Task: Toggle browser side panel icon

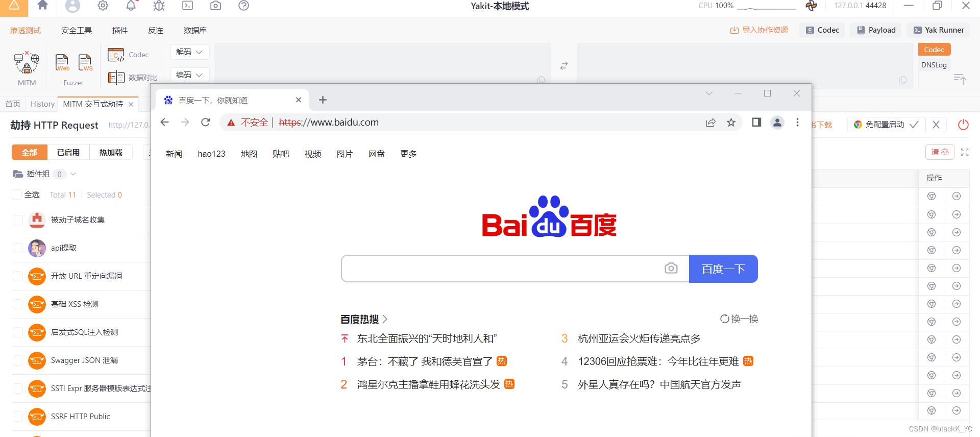Action: click(x=756, y=123)
